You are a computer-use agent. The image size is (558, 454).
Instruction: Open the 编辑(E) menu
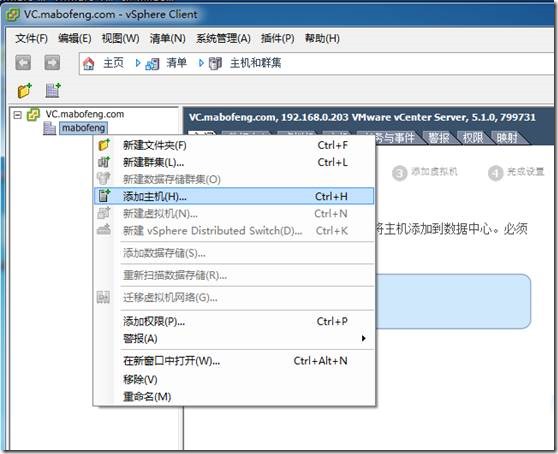[x=75, y=38]
